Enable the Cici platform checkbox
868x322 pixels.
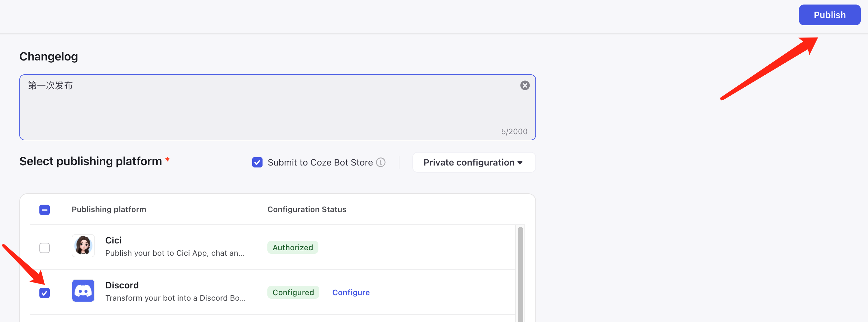pos(45,248)
